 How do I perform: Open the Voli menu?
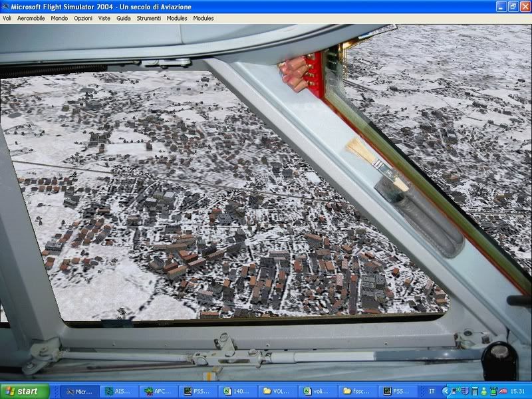coord(7,19)
